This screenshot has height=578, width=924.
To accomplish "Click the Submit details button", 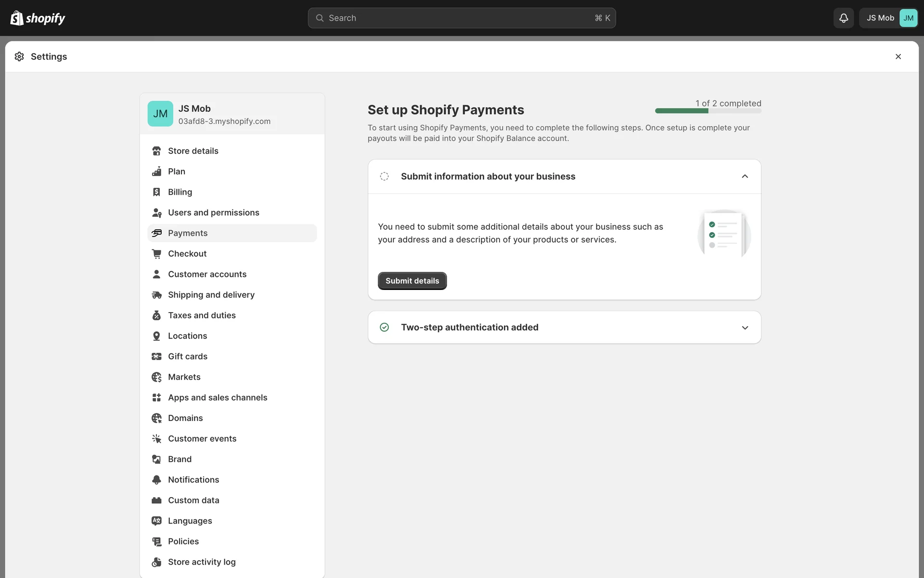I will point(412,281).
